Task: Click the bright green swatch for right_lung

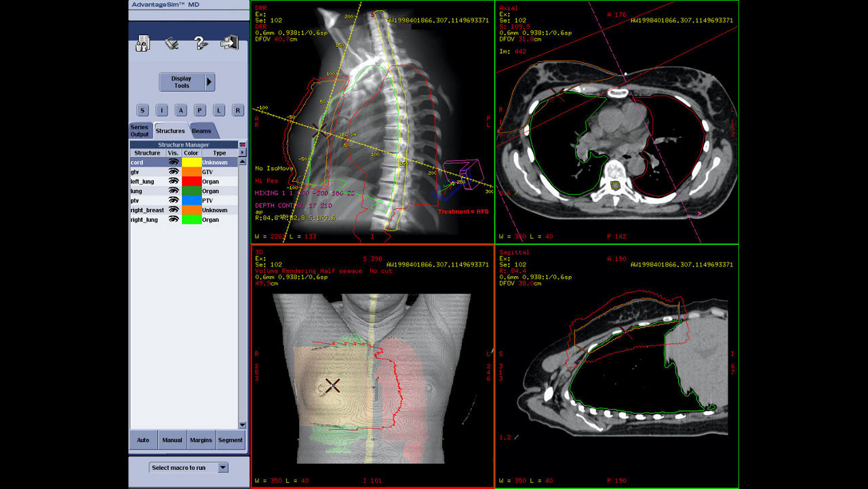Action: point(191,220)
